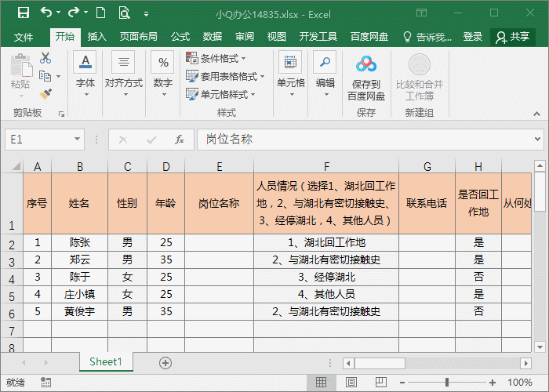Screen dimensions: 549x392
Task: Switch to the 公式 Formulas tab
Action: (x=180, y=37)
